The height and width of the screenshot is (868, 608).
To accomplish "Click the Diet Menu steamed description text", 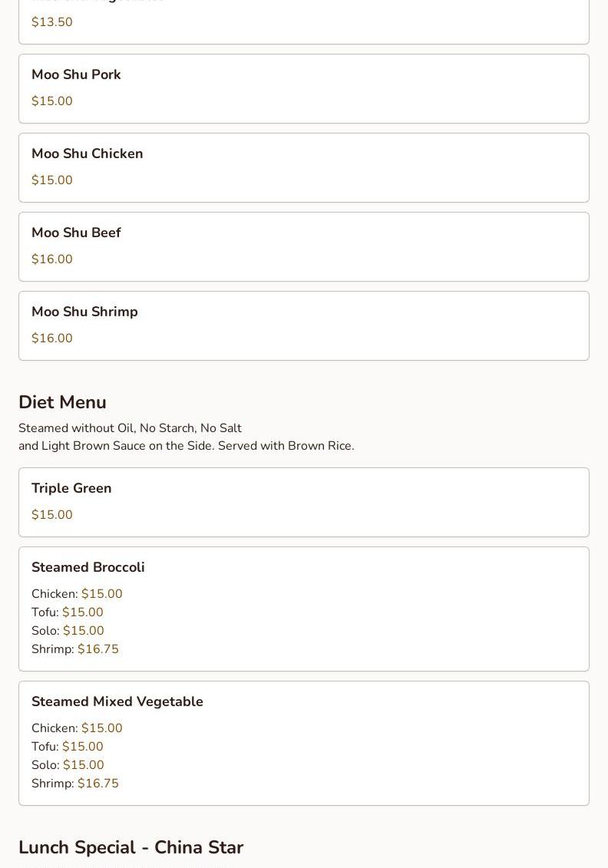I will [x=187, y=437].
